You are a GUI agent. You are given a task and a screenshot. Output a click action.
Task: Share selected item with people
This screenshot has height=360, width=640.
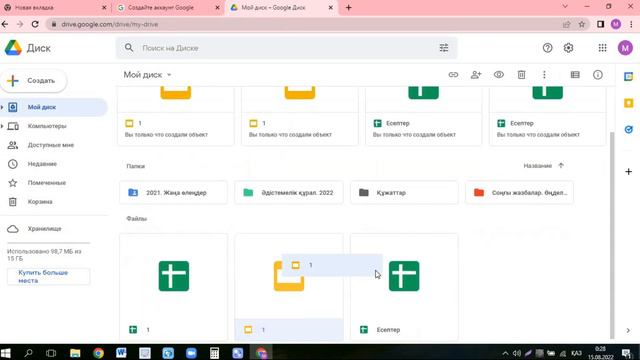(x=476, y=75)
